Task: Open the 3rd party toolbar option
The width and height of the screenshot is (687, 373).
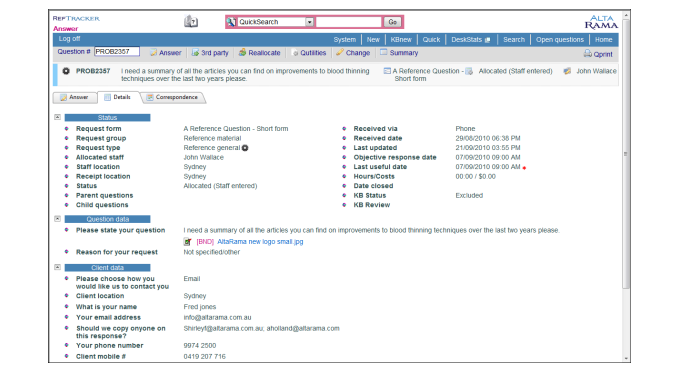Action: tap(210, 53)
